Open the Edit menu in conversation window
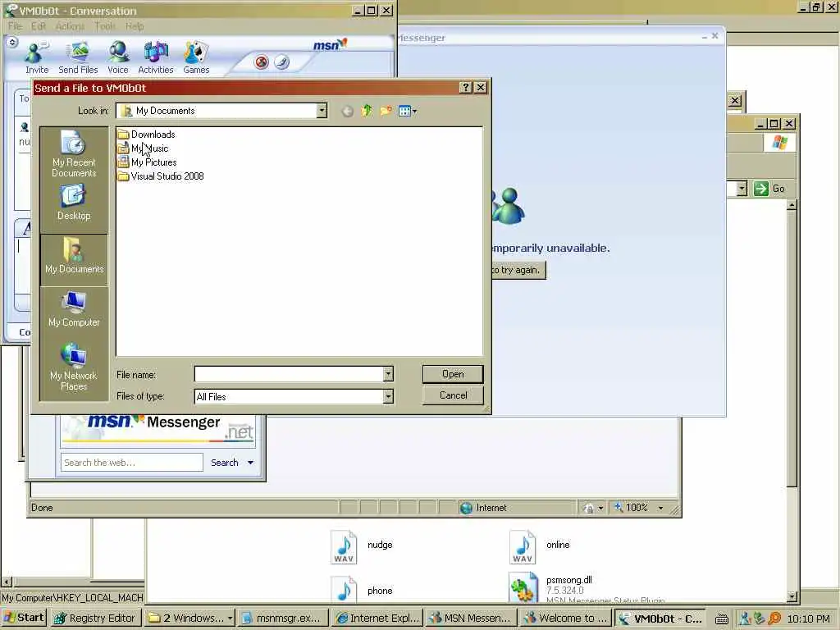Image resolution: width=840 pixels, height=630 pixels. click(39, 26)
